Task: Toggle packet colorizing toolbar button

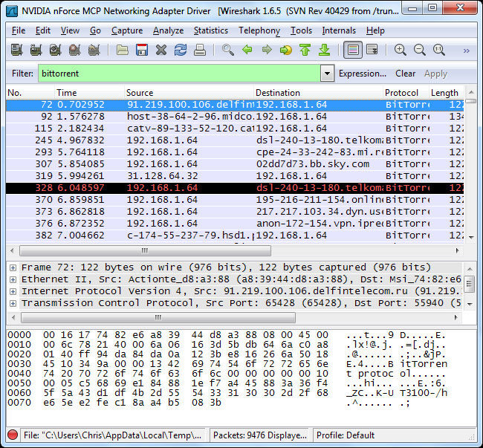Action: [353, 50]
